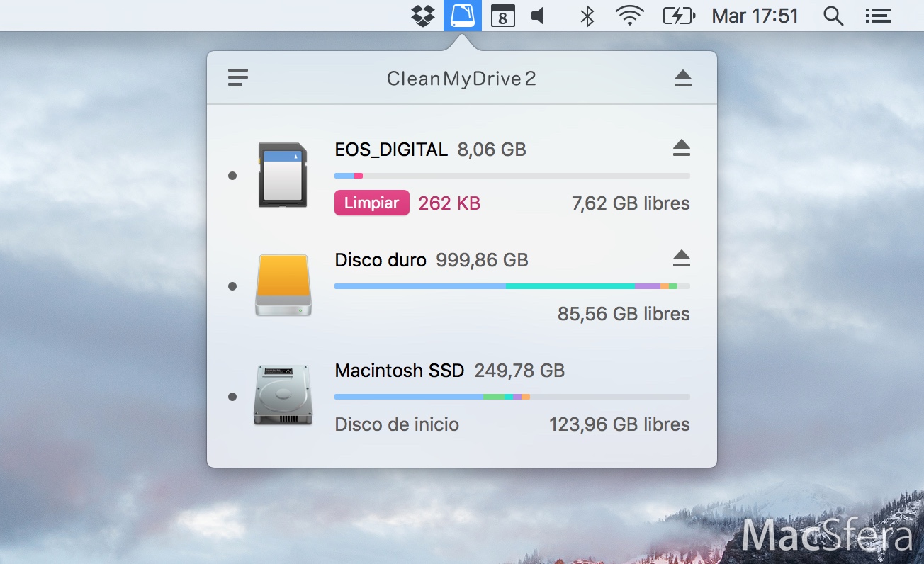
Task: Open the CleanMyDrive hamburger menu
Action: tap(238, 77)
